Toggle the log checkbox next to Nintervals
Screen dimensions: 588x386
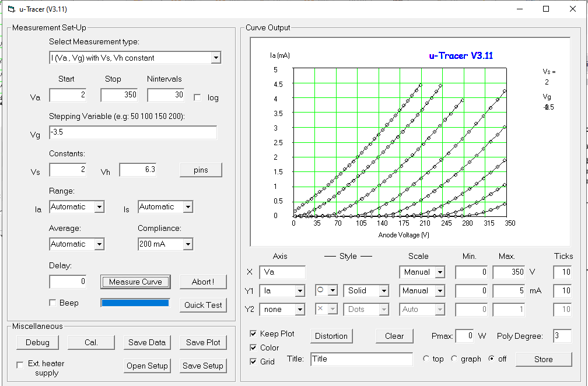(x=197, y=97)
